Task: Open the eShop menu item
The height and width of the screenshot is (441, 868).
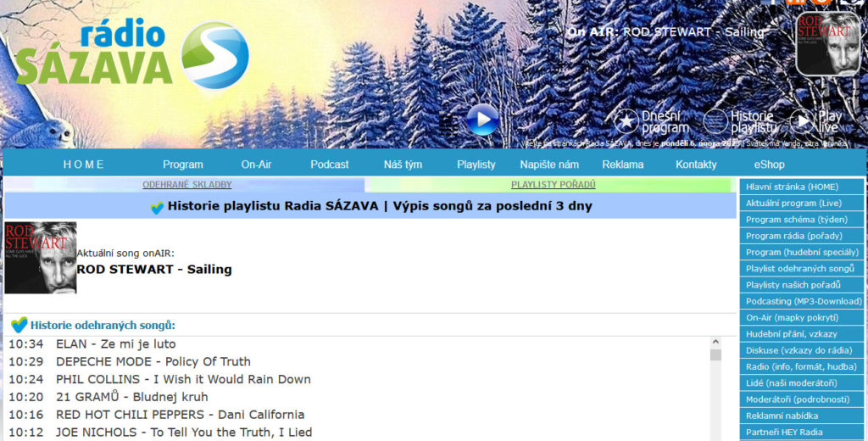Action: tap(769, 165)
